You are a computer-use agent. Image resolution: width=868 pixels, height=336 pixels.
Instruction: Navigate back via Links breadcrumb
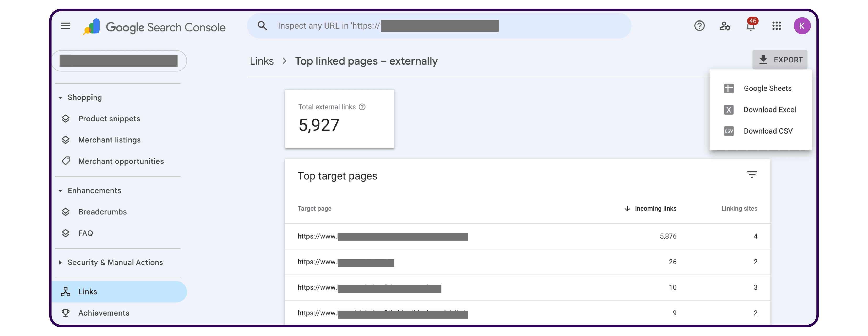point(262,61)
